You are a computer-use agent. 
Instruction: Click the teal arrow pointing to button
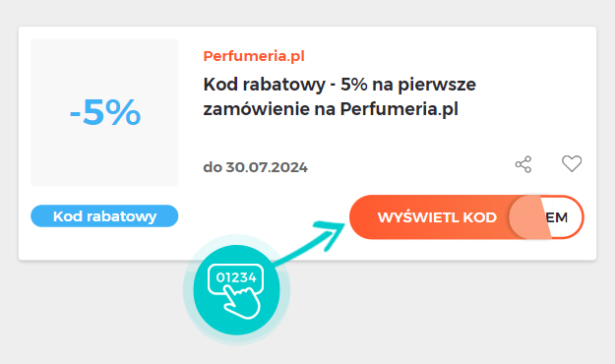point(310,242)
